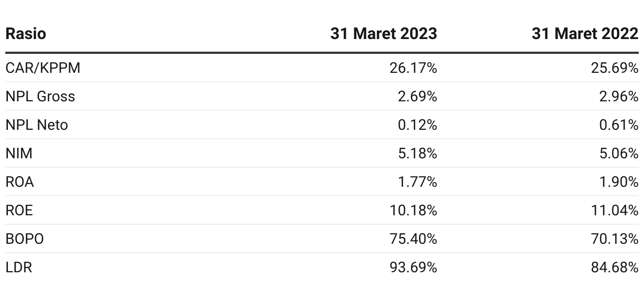The image size is (644, 286).
Task: Select the ROE row label
Action: pos(19,211)
